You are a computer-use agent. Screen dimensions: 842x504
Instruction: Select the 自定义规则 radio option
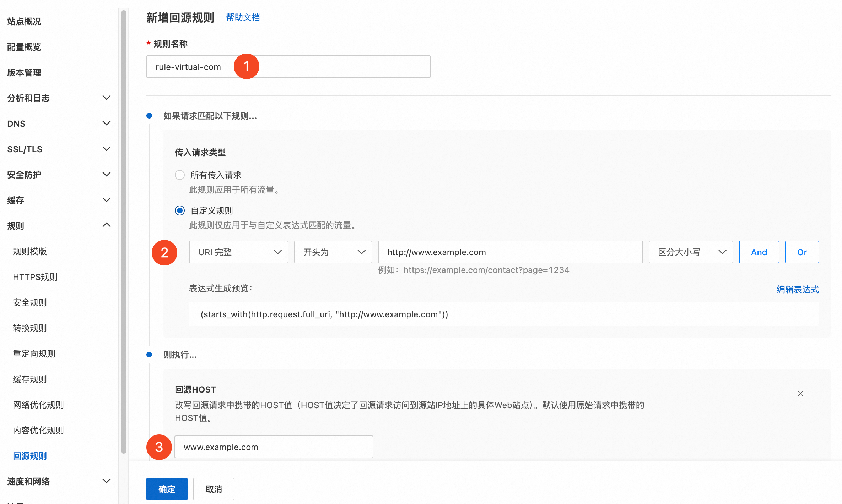[x=180, y=210]
